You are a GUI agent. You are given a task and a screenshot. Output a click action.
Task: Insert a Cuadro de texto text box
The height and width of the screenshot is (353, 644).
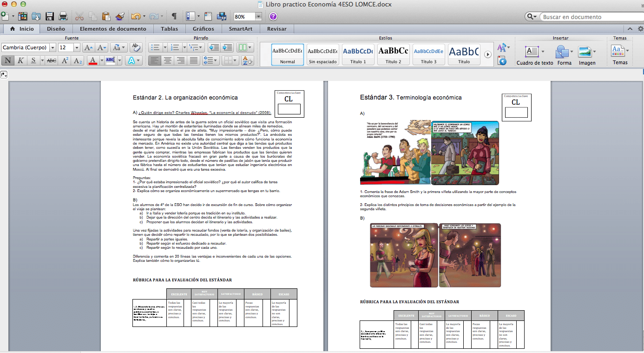(532, 52)
